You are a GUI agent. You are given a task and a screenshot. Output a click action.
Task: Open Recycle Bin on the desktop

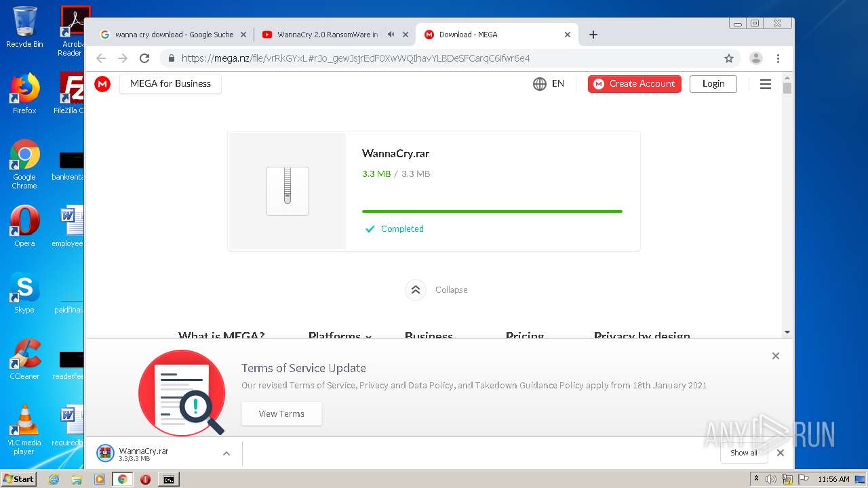(x=24, y=27)
